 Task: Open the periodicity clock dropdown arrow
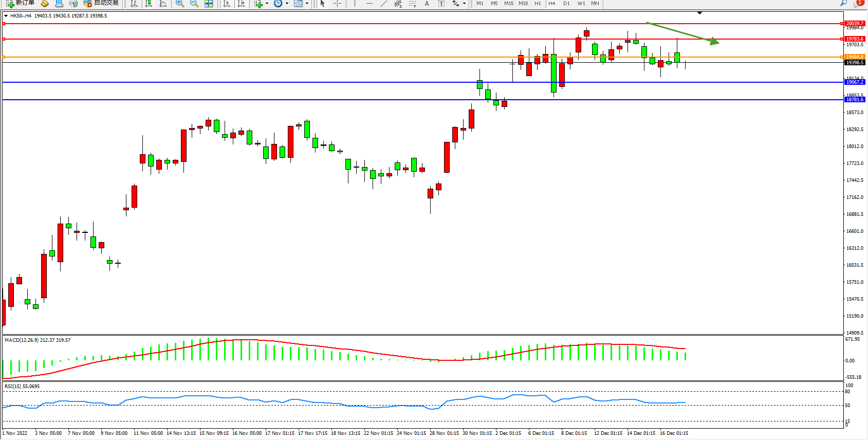coord(287,4)
